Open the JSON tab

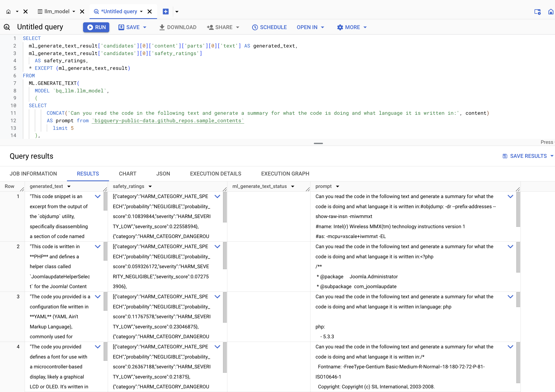(163, 174)
